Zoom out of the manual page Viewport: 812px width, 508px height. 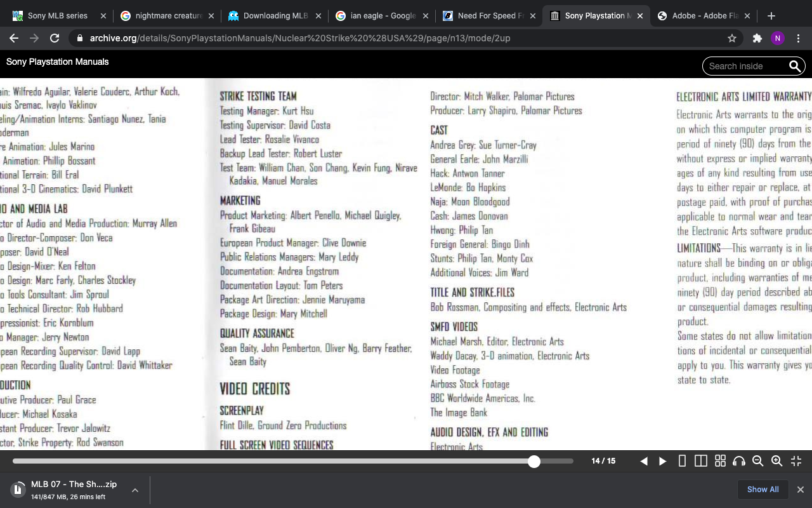(757, 461)
